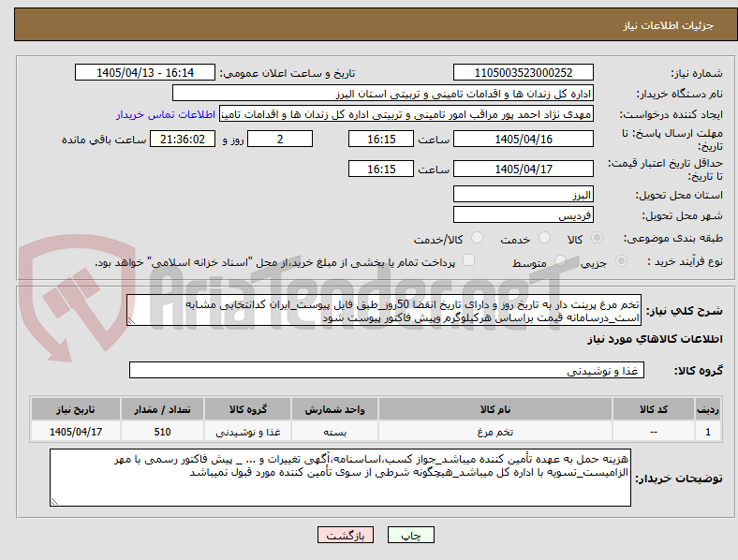
Task: Click the item code cell showing --
Action: tap(654, 432)
